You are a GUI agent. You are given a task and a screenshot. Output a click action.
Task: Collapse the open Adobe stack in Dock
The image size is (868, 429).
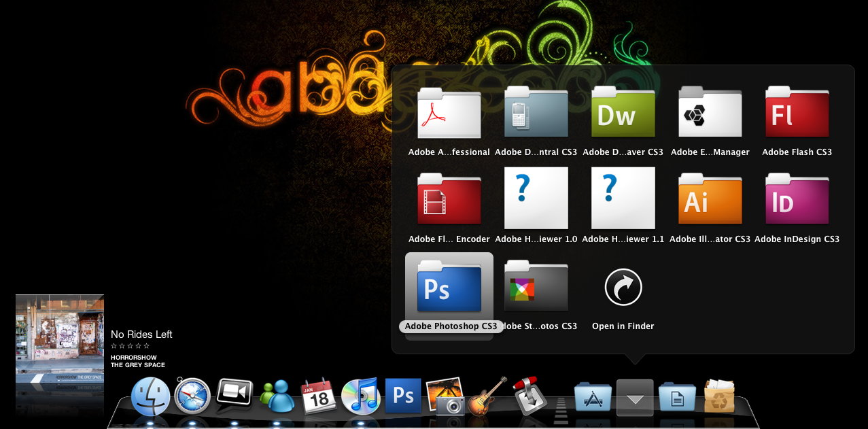pyautogui.click(x=635, y=398)
